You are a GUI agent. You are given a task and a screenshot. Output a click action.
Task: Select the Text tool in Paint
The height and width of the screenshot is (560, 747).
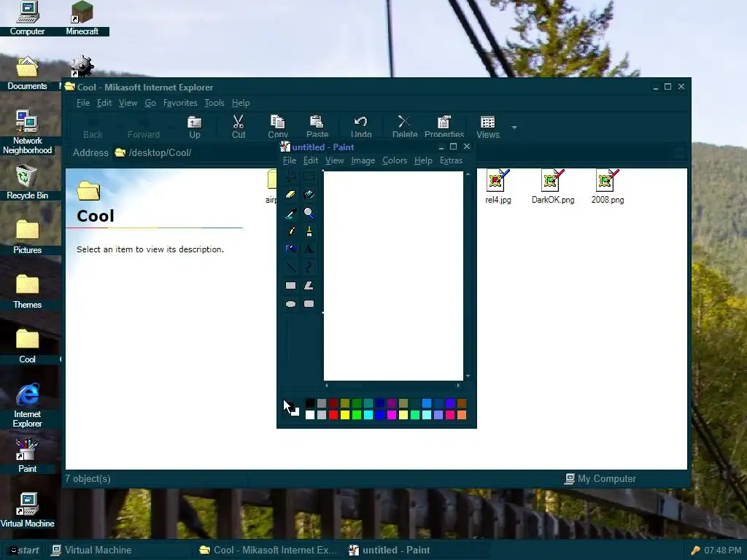[x=309, y=249]
